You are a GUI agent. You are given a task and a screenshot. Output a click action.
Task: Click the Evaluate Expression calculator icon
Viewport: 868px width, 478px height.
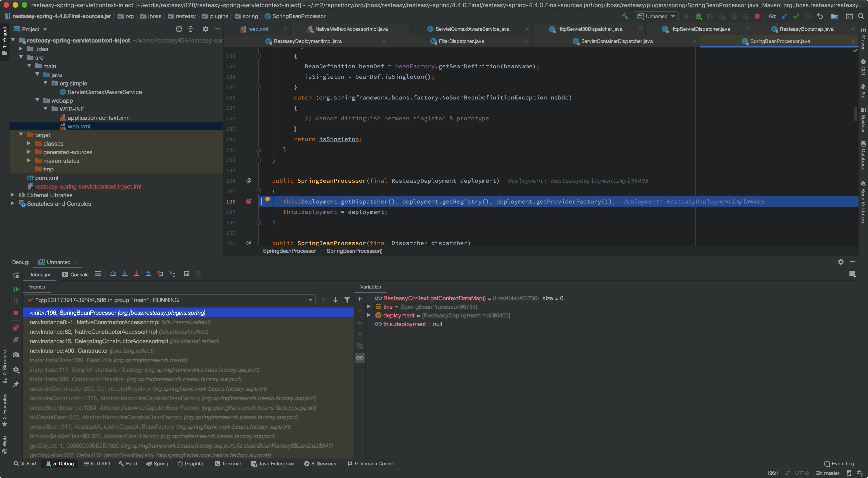[186, 274]
